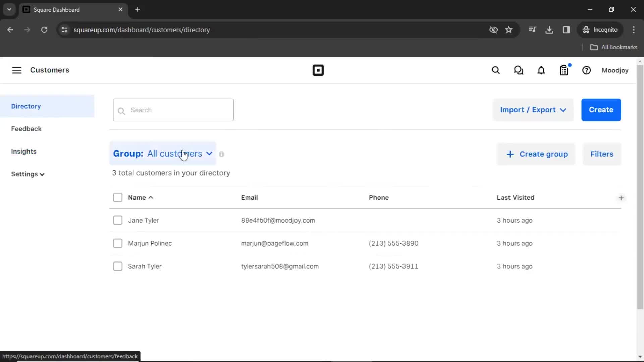Click the Email column header
This screenshot has width=644, height=362.
tap(249, 198)
